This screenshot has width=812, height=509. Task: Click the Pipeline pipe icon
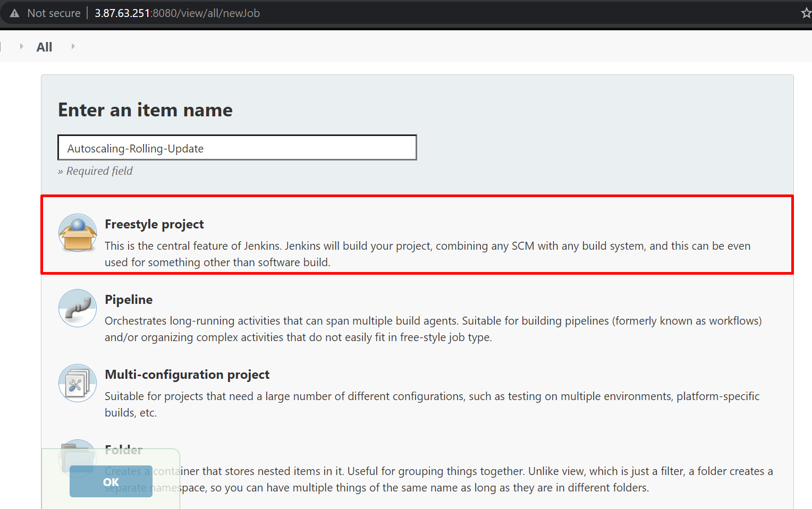[x=78, y=308]
